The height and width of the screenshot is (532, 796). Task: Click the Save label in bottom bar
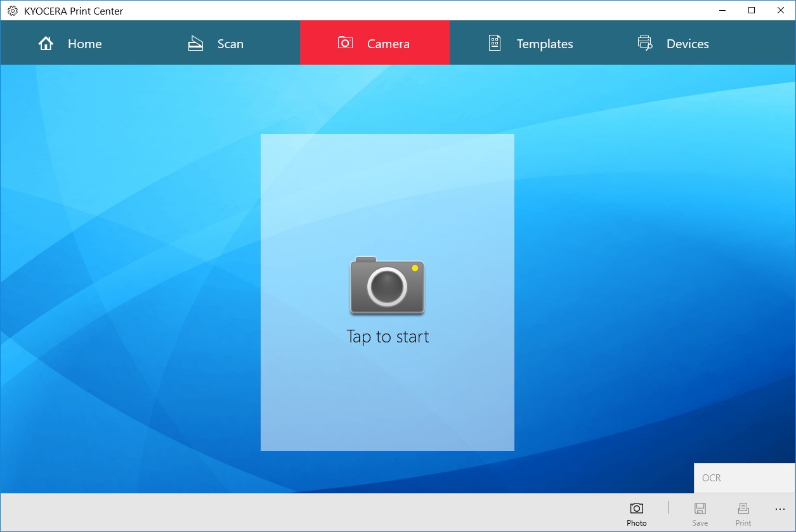click(700, 522)
